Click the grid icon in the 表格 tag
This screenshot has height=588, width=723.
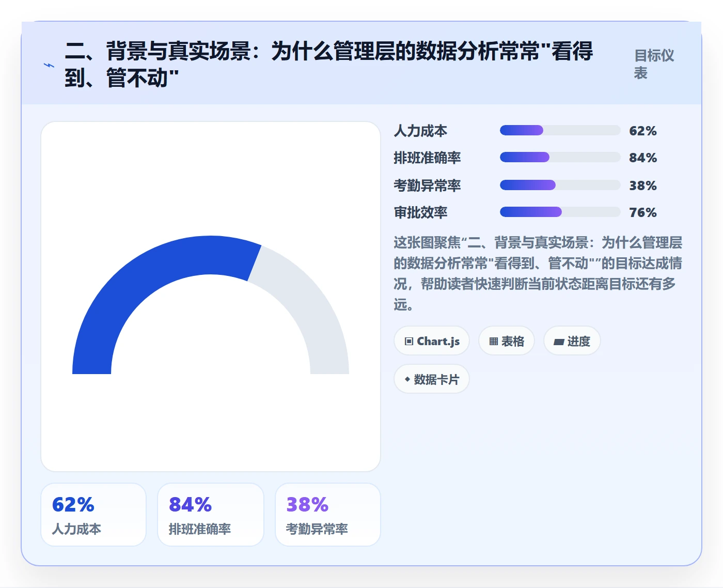pos(494,341)
